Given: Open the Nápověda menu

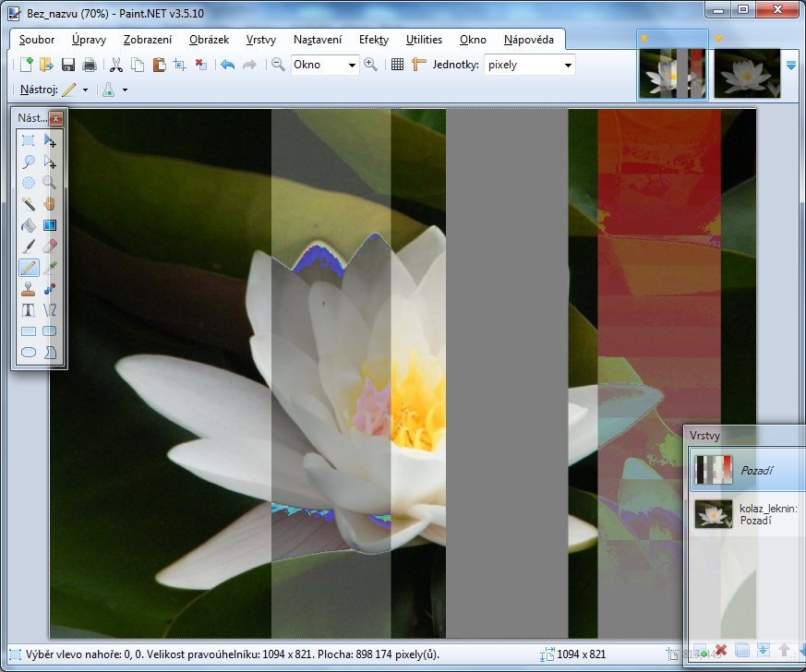Looking at the screenshot, I should [x=529, y=40].
